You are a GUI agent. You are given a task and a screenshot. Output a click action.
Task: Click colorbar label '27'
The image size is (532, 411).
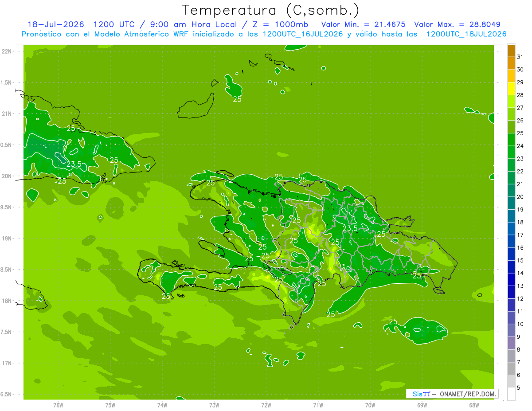click(x=520, y=108)
